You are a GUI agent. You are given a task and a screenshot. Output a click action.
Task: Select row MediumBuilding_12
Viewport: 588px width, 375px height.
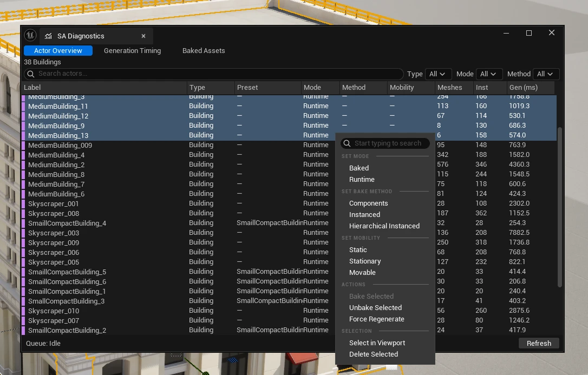tap(289, 116)
